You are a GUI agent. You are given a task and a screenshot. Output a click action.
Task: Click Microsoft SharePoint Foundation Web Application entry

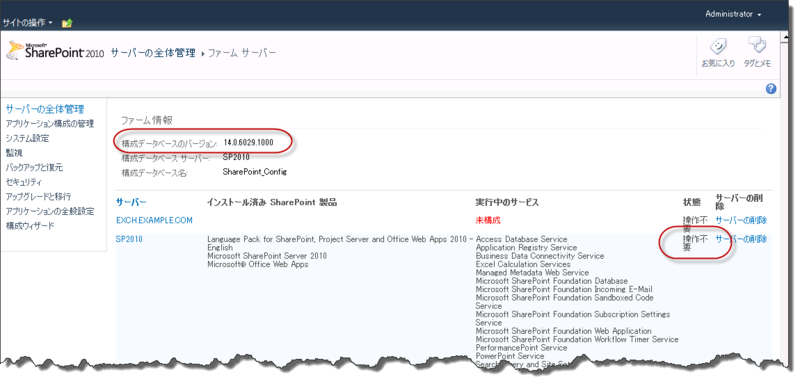point(563,331)
